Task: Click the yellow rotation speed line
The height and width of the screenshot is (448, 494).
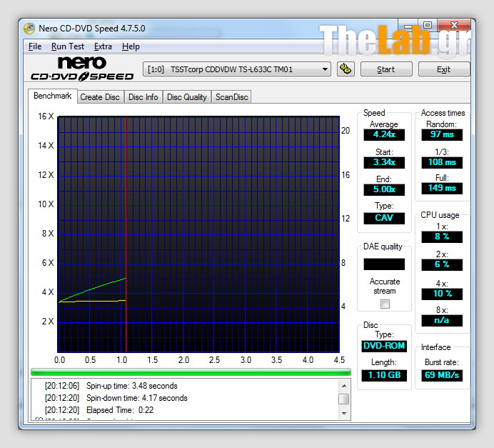Action: (93, 302)
